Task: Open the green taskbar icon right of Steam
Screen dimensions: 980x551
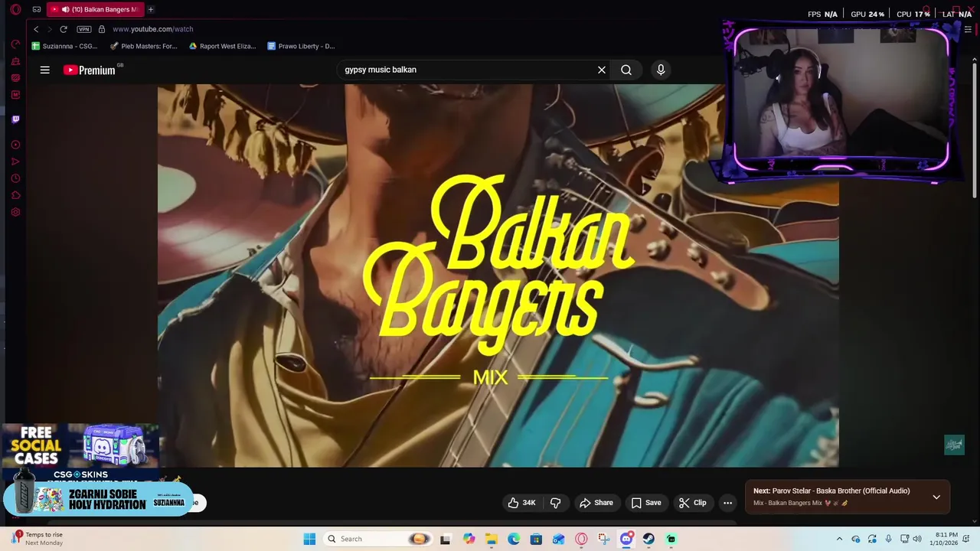Action: click(671, 539)
